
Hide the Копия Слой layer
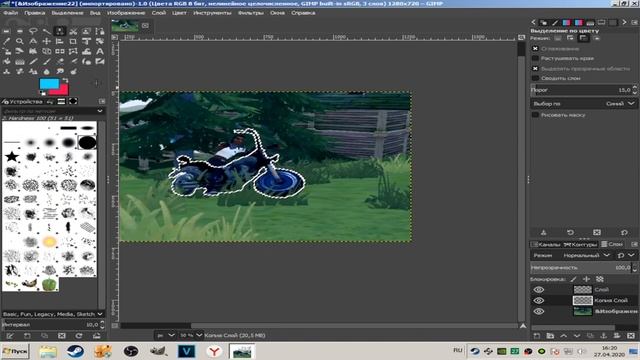539,300
